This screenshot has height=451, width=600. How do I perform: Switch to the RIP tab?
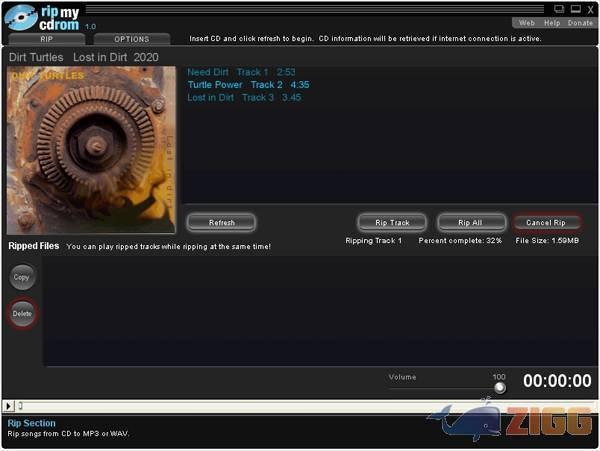coord(46,39)
